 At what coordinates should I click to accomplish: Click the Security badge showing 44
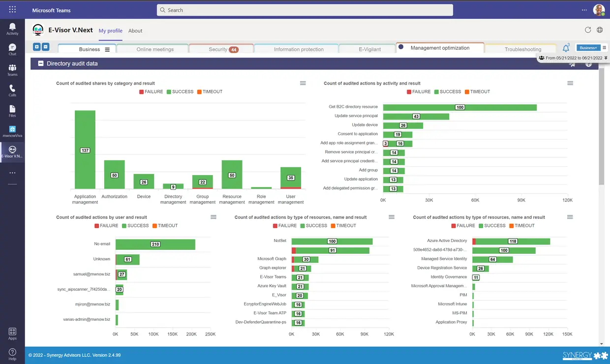pos(234,49)
